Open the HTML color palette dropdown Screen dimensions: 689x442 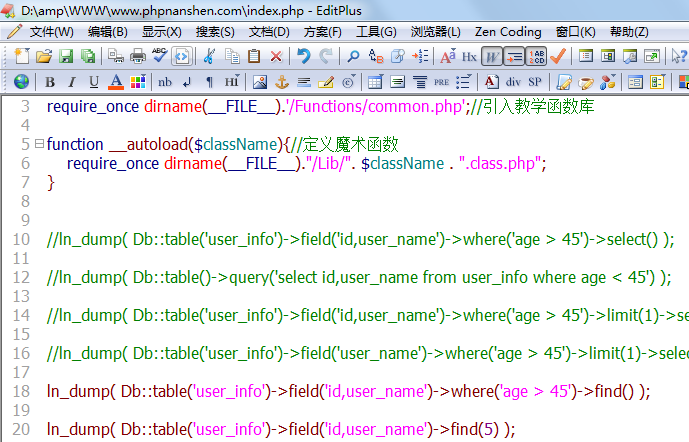pyautogui.click(x=138, y=81)
